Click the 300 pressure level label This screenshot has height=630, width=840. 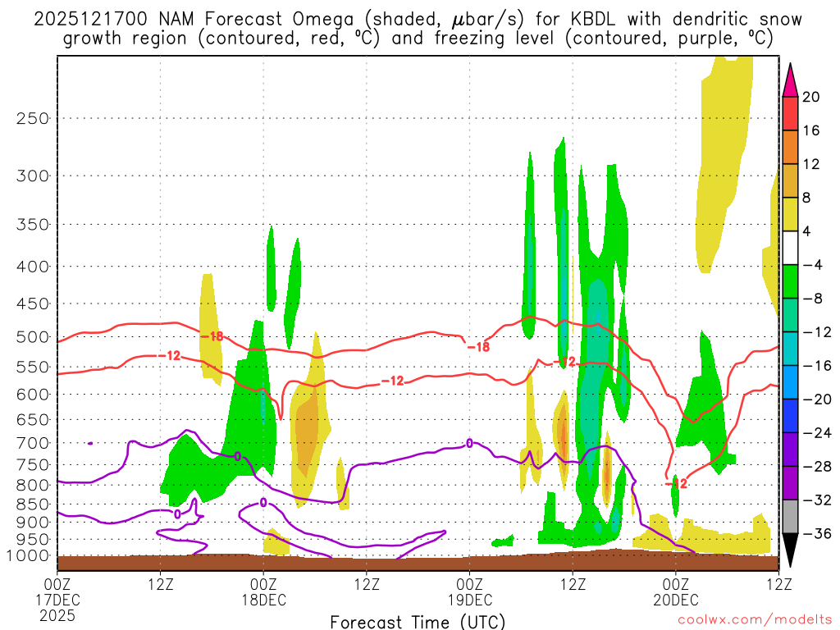click(33, 176)
